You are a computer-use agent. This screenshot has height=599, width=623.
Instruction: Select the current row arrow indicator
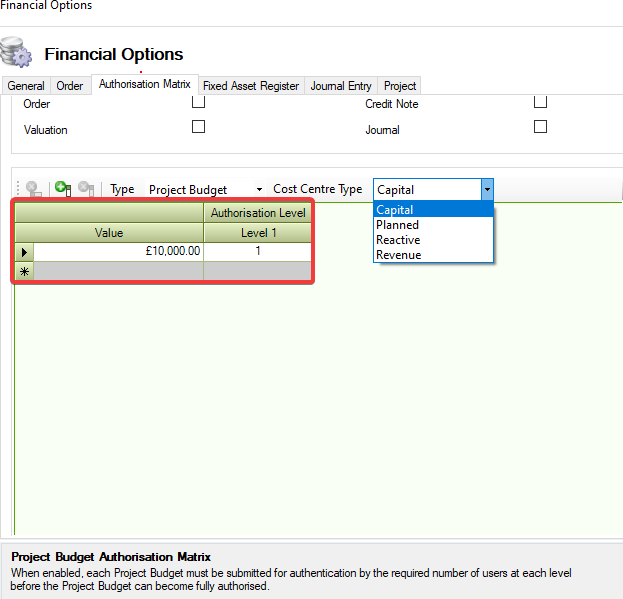[24, 252]
